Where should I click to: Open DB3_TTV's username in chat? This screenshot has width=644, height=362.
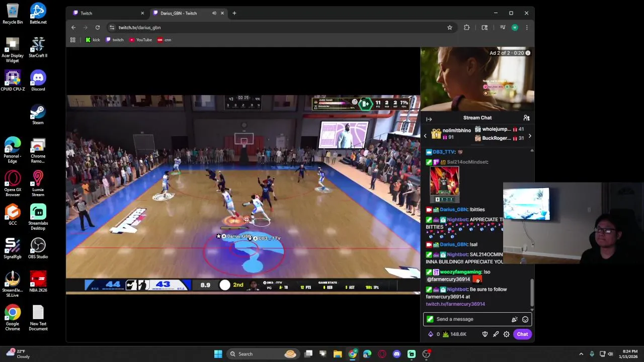click(x=444, y=152)
